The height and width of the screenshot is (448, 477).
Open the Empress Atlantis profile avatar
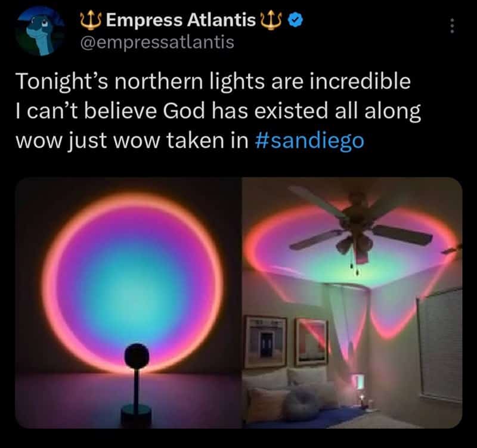pos(41,32)
